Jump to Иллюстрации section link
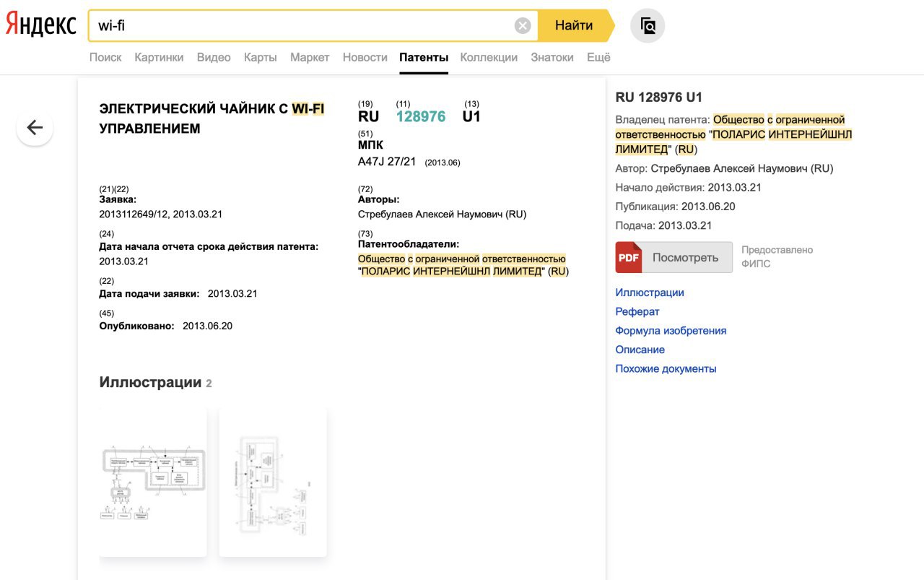This screenshot has height=580, width=924. (650, 293)
